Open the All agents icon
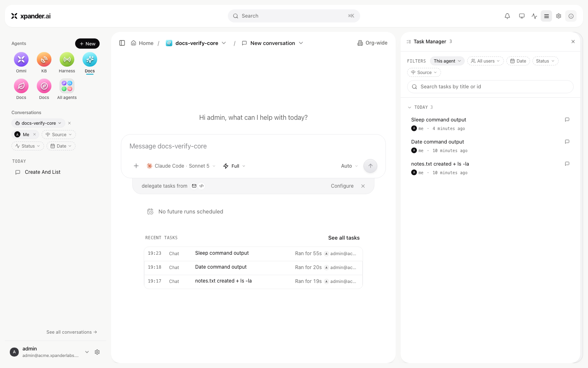The height and width of the screenshot is (368, 588). (x=67, y=86)
